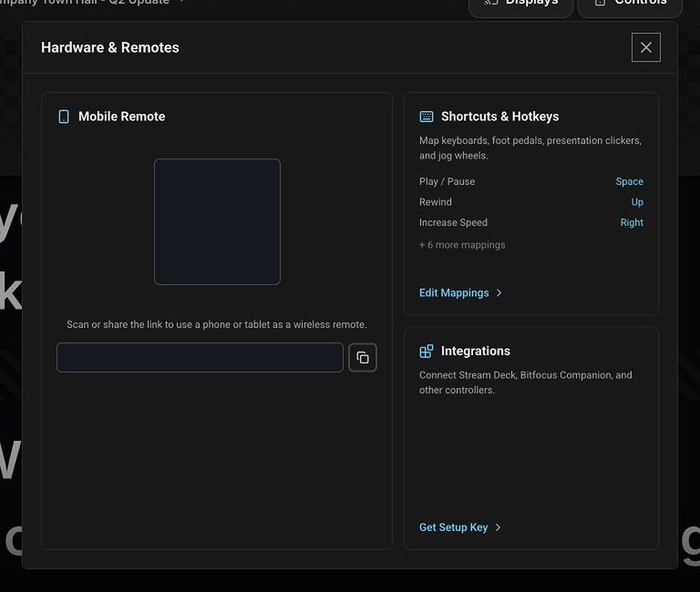
Task: Click the Space hotkey for Play / Pause
Action: (x=629, y=182)
